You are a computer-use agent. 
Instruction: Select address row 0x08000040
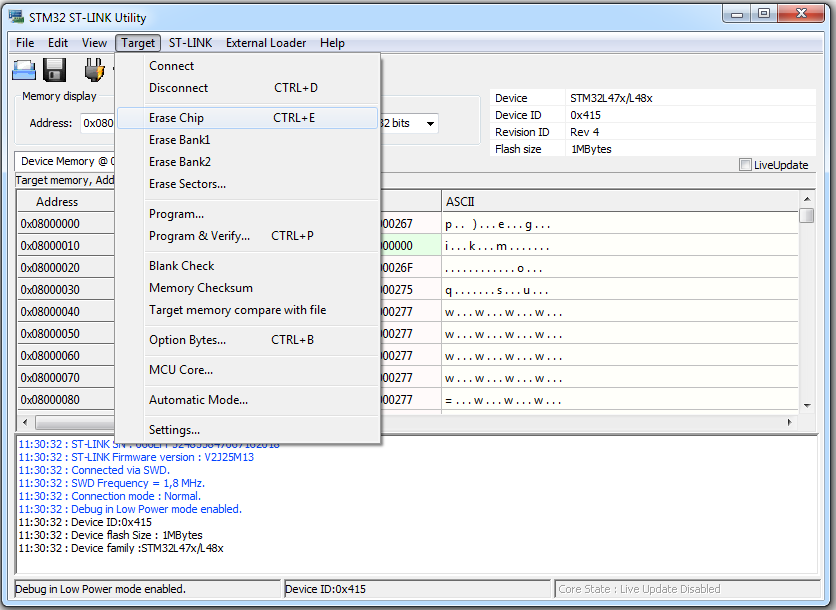65,311
